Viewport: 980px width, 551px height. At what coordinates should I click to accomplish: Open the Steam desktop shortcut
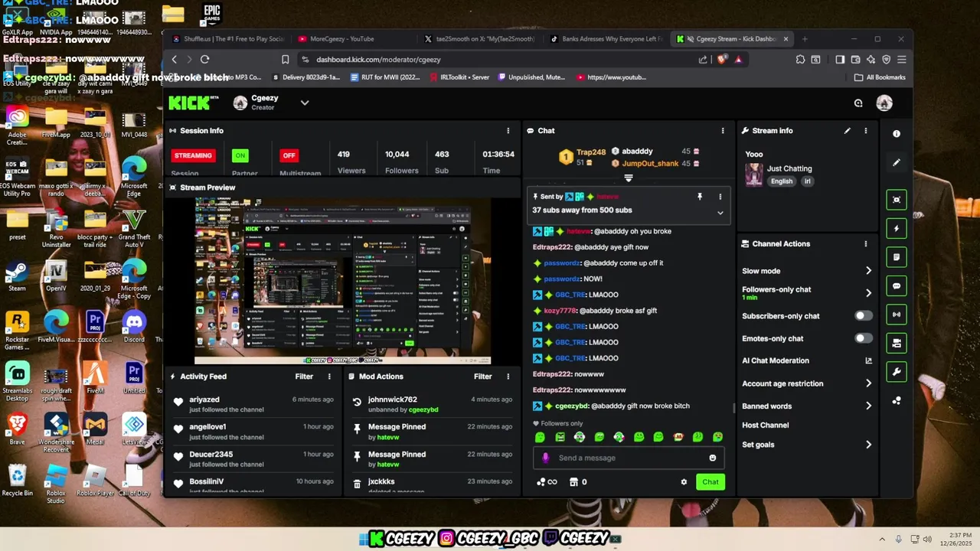pyautogui.click(x=17, y=276)
